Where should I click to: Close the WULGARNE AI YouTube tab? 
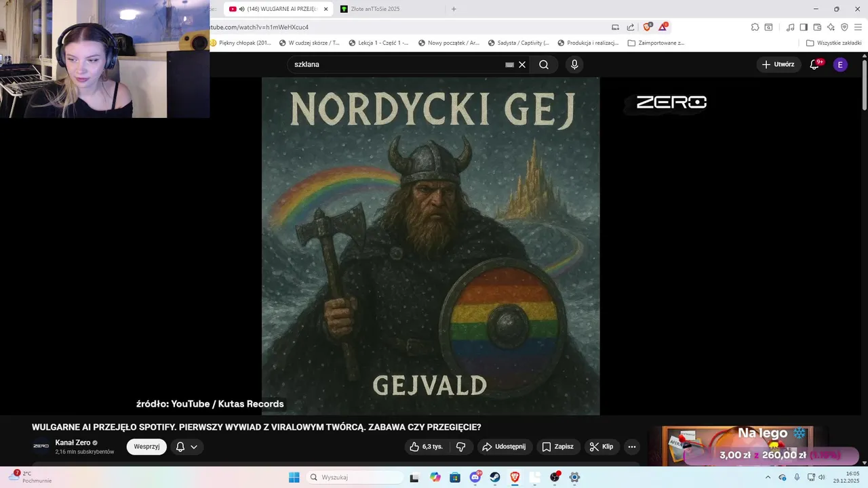(x=325, y=9)
